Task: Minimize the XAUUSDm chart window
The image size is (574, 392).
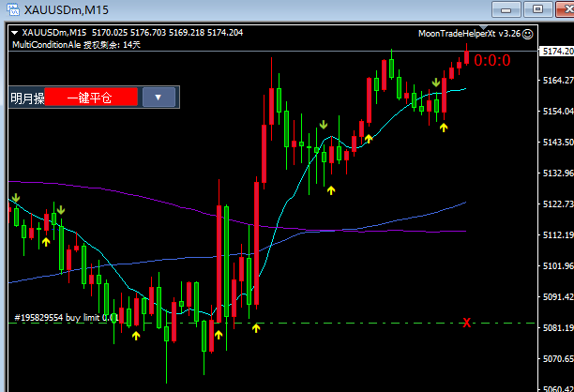Action: coord(506,10)
